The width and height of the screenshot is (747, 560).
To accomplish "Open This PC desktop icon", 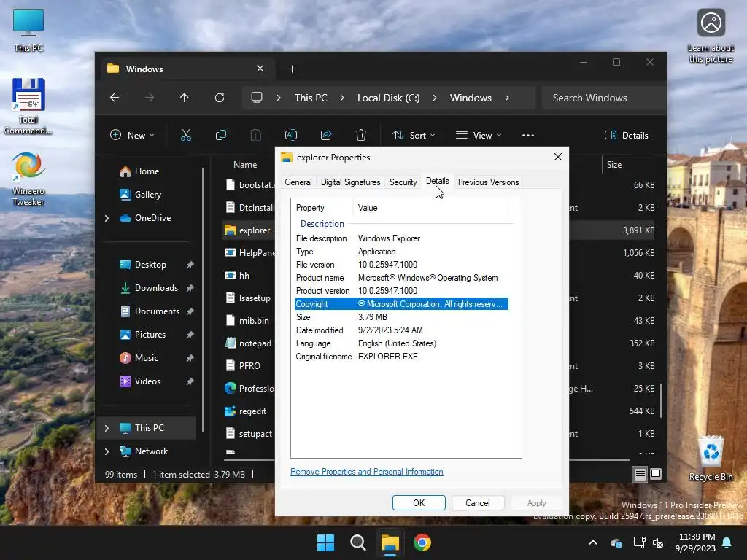I will 28,31.
